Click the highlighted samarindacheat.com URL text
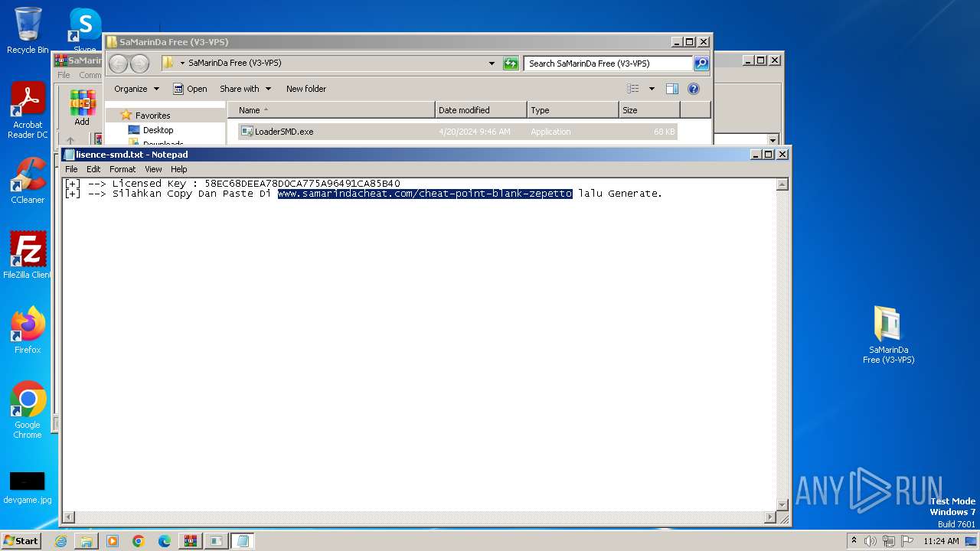The image size is (980, 551). [425, 194]
